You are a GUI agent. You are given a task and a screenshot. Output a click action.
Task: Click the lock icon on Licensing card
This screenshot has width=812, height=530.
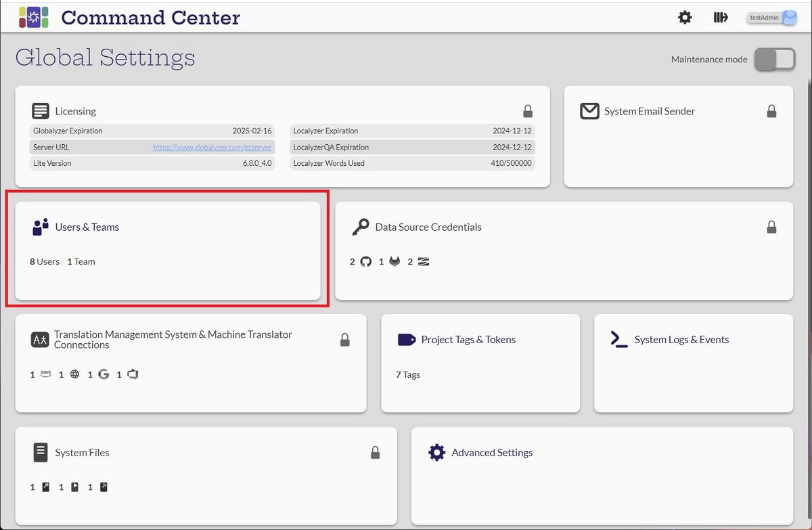pos(528,111)
